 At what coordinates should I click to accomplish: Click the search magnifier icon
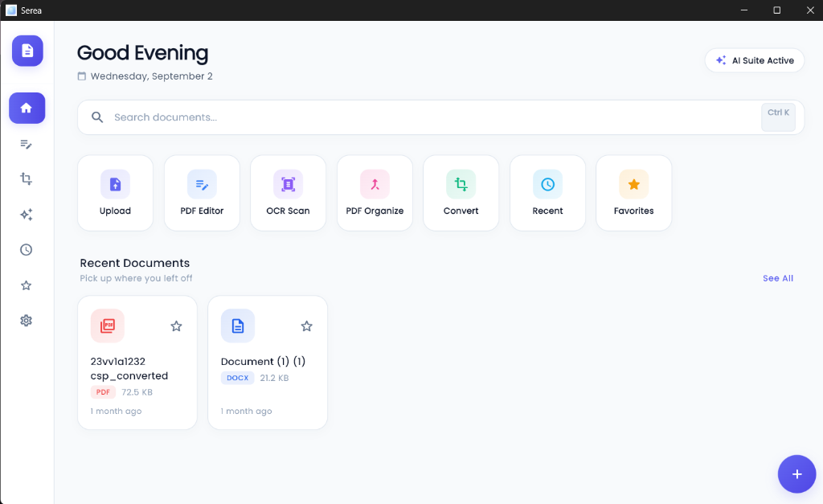[x=97, y=117]
